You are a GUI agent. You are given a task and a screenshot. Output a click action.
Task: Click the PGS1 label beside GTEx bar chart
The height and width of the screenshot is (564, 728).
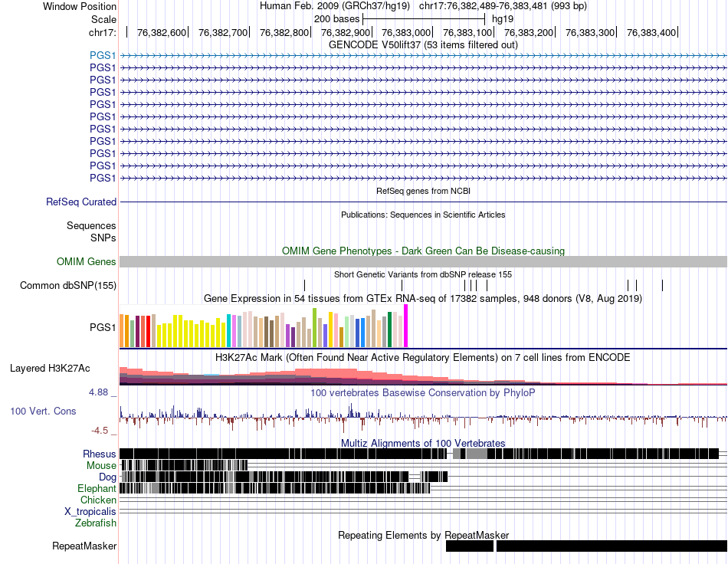(x=103, y=328)
